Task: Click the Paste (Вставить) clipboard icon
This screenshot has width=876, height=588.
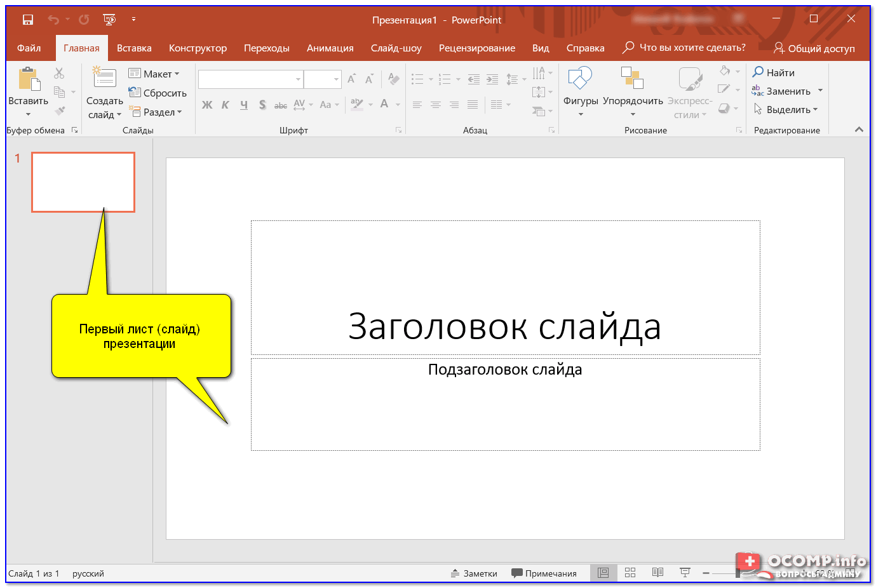Action: coord(29,79)
